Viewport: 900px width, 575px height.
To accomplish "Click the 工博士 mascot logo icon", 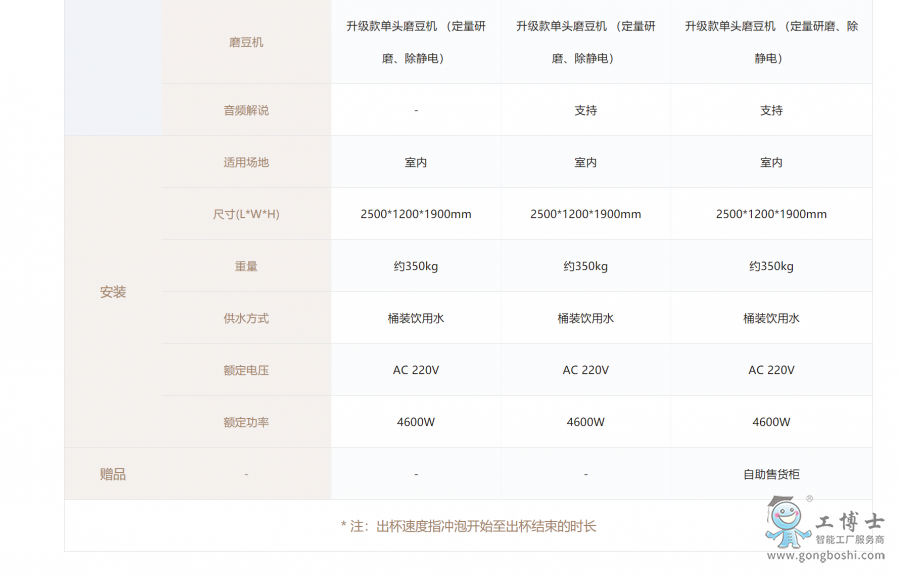I will 787,524.
